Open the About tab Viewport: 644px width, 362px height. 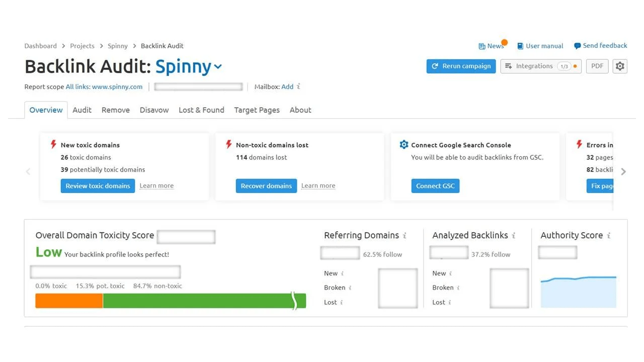click(300, 110)
